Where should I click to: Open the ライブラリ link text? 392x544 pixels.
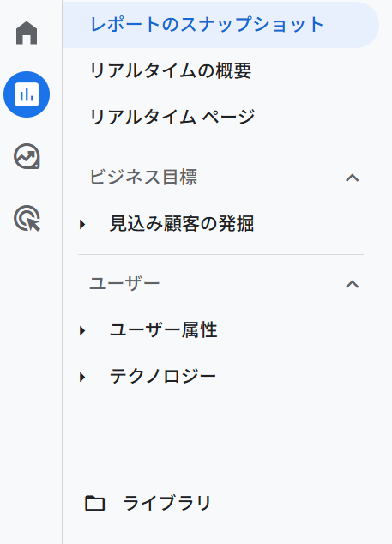coord(167,503)
